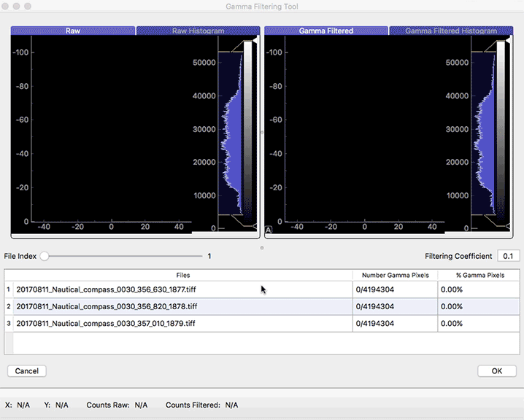This screenshot has height=420, width=524.
Task: Open the Raw Histogram tab
Action: tap(198, 31)
